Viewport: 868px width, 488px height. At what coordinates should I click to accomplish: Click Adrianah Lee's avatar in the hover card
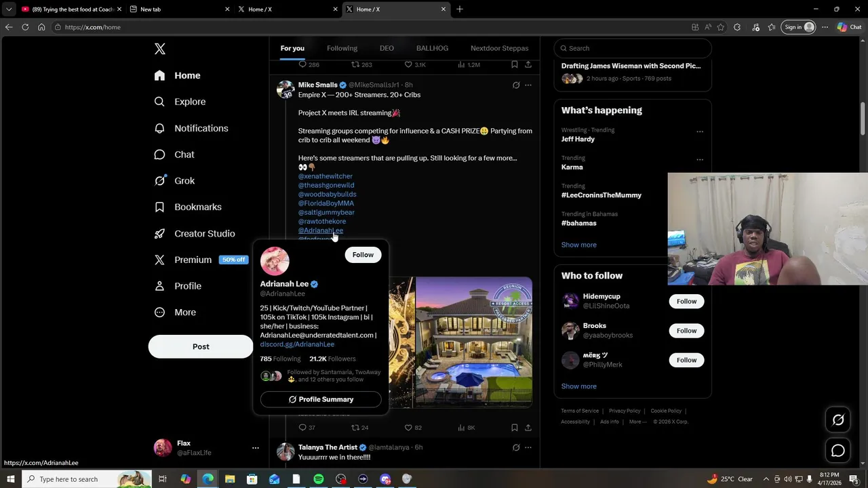275,261
